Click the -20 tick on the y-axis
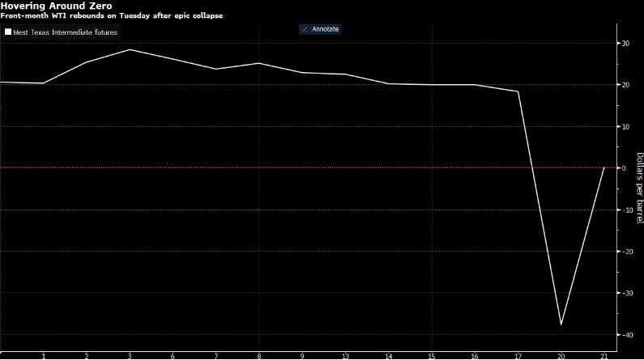The height and width of the screenshot is (360, 644). (x=627, y=252)
